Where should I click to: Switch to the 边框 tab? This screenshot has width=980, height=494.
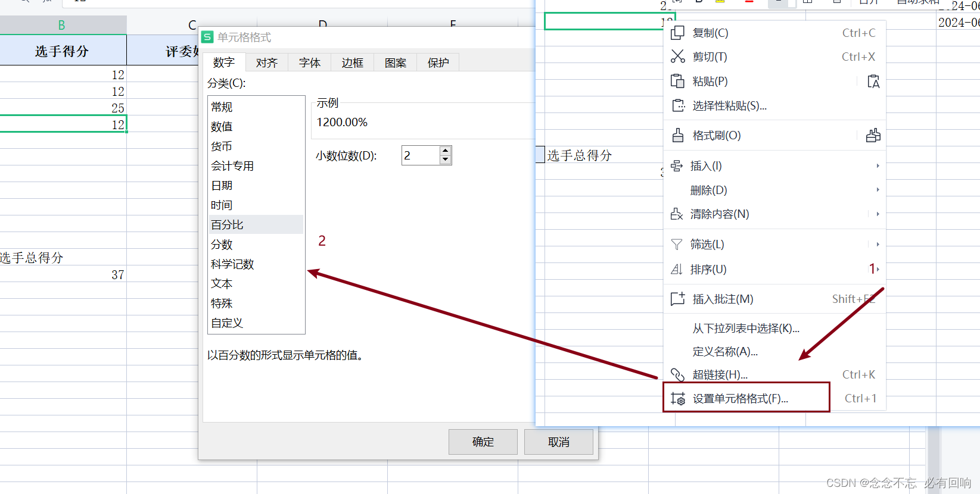pos(353,62)
